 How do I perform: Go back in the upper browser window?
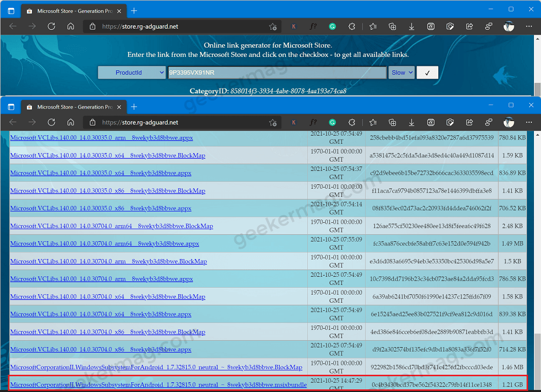(13, 26)
